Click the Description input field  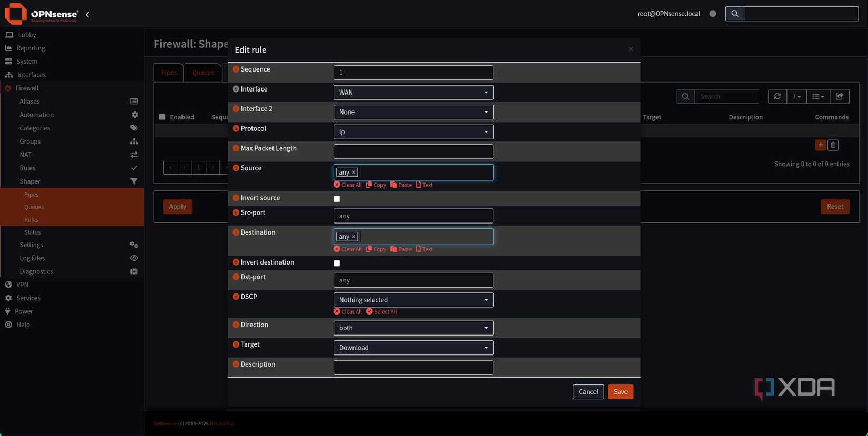click(x=413, y=368)
